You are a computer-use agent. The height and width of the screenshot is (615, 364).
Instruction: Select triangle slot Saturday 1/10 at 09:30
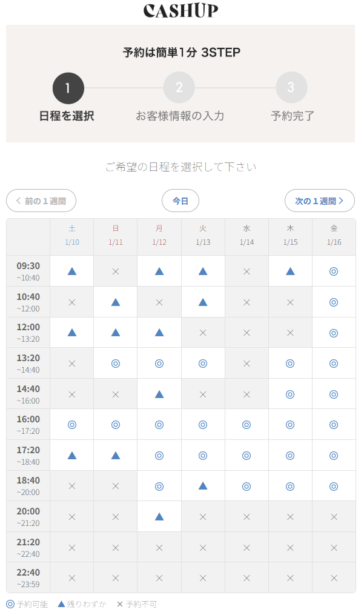[x=72, y=271]
